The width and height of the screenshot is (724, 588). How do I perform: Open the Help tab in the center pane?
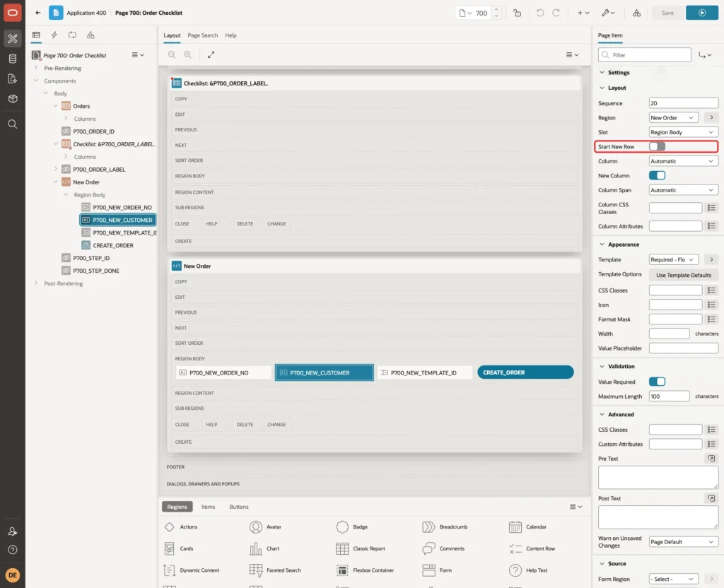pos(231,35)
